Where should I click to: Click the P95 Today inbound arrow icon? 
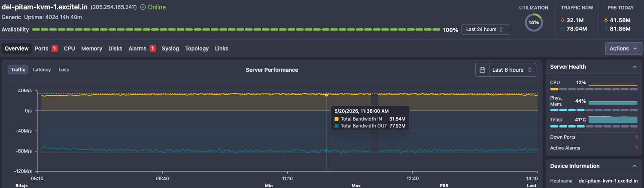pos(606,20)
